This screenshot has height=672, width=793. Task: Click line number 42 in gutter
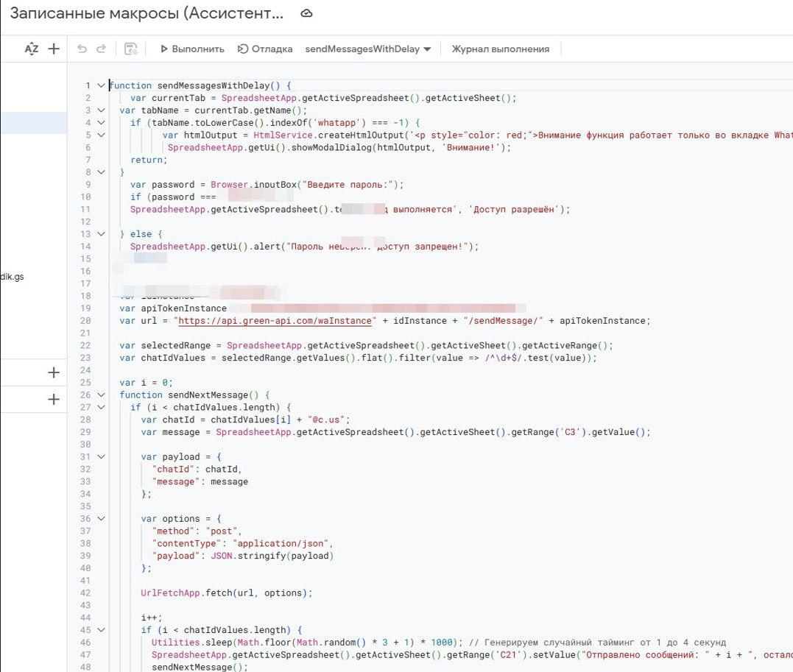(85, 593)
